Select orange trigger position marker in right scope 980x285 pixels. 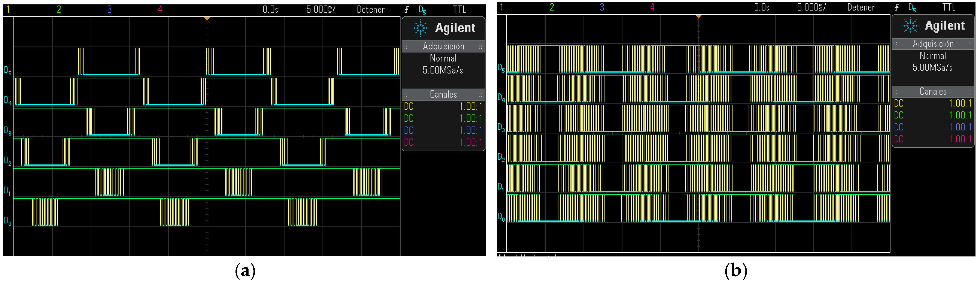[699, 16]
